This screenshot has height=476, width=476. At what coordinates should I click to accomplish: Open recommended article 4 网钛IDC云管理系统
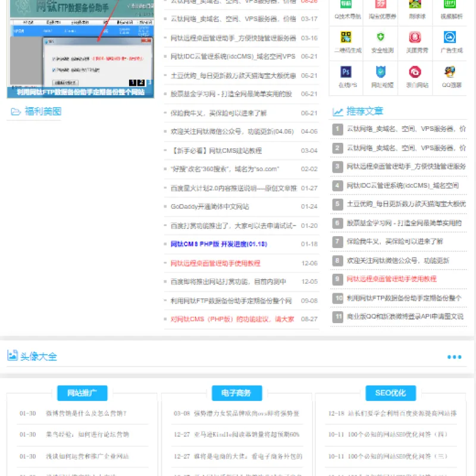[x=403, y=185]
